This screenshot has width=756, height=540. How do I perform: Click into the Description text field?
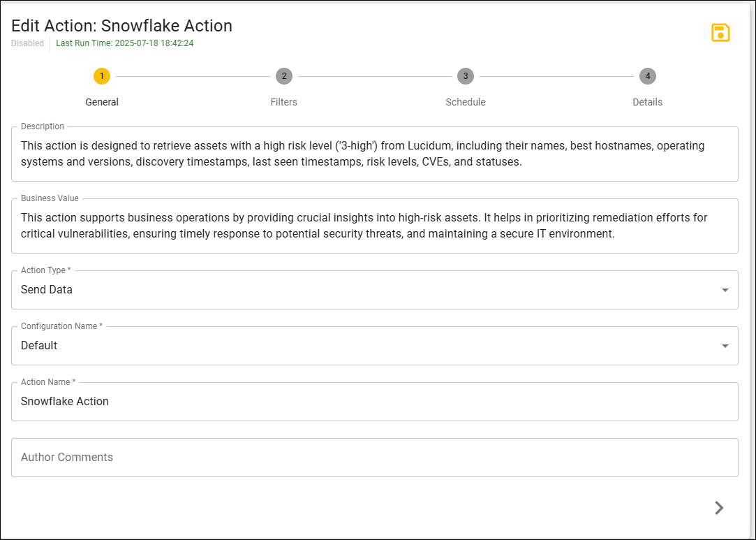[x=375, y=154]
